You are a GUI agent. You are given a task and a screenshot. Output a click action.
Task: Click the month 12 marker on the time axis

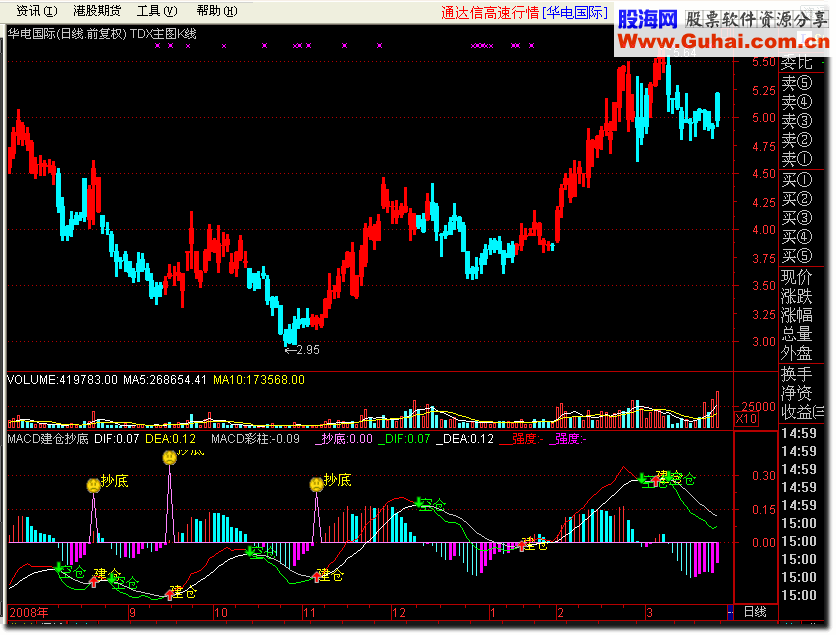[x=399, y=613]
